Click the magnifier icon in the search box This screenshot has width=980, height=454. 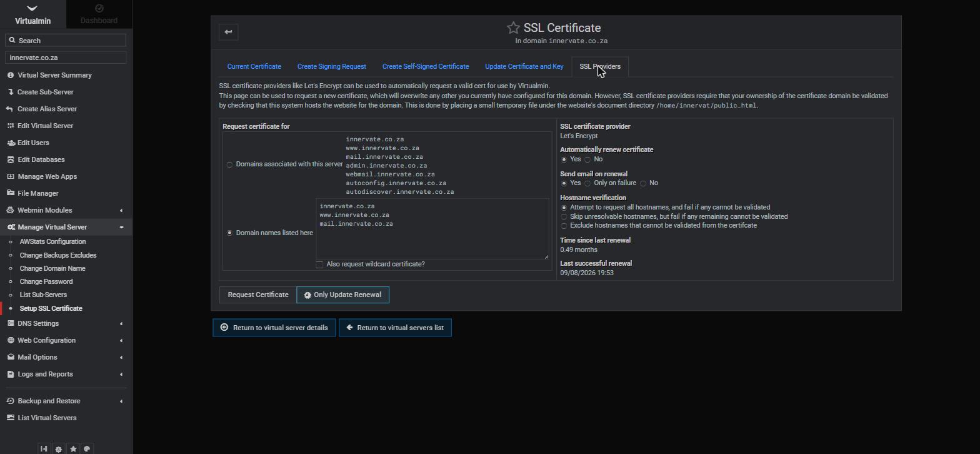(x=12, y=40)
